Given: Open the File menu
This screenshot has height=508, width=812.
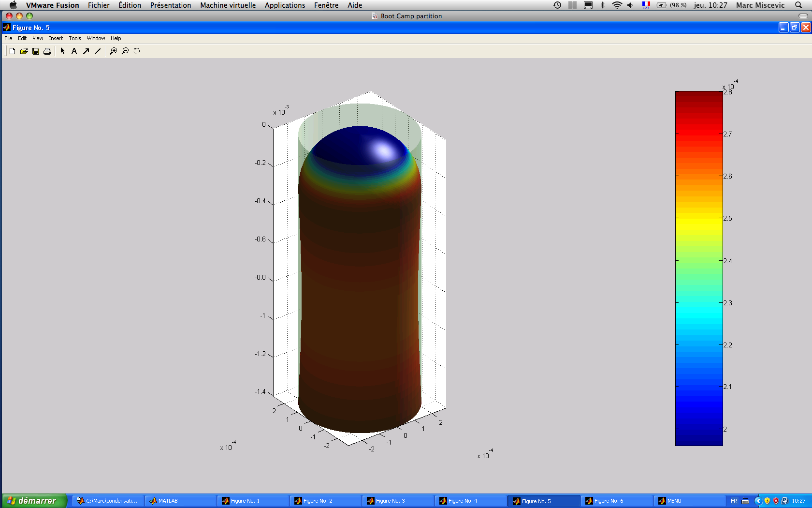Looking at the screenshot, I should click(x=8, y=38).
